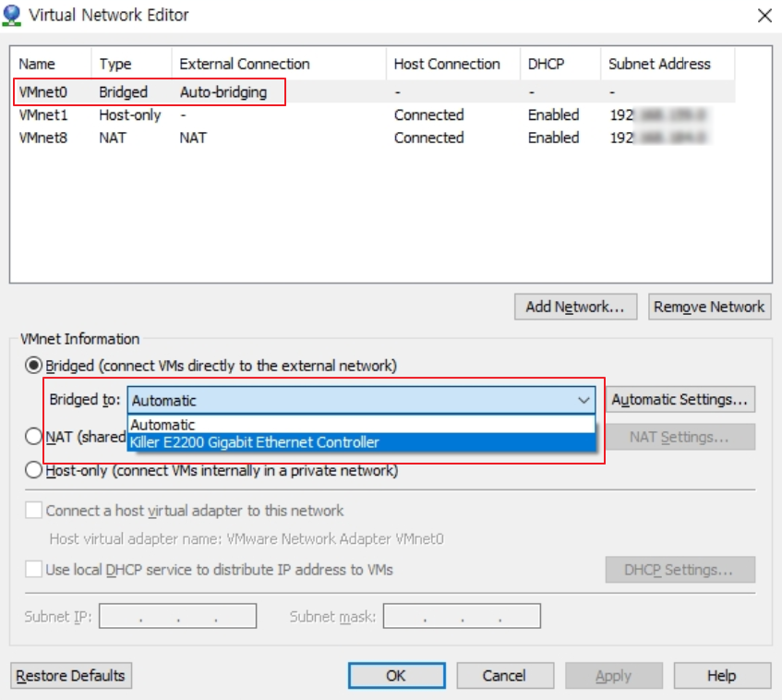Image resolution: width=782 pixels, height=700 pixels.
Task: Select the NAT radio button
Action: [33, 436]
